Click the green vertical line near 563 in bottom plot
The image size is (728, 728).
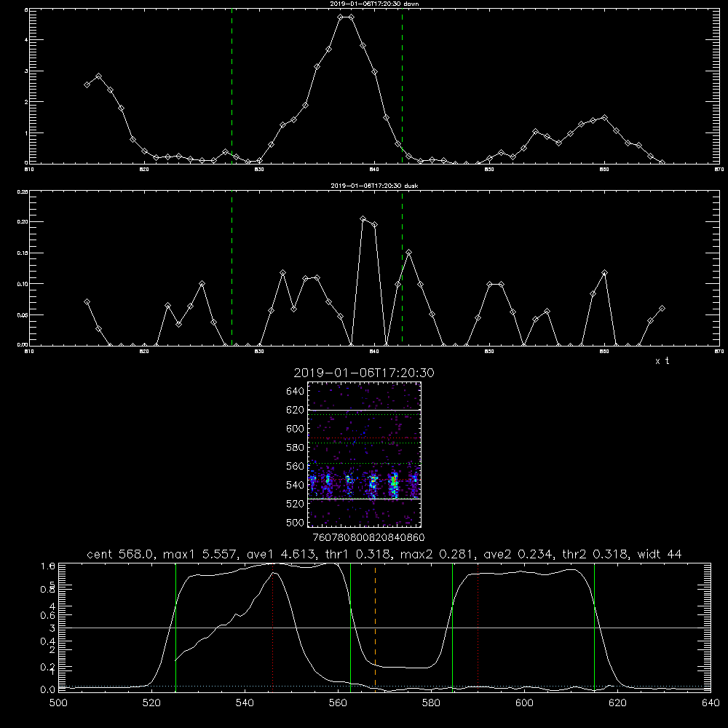point(351,627)
